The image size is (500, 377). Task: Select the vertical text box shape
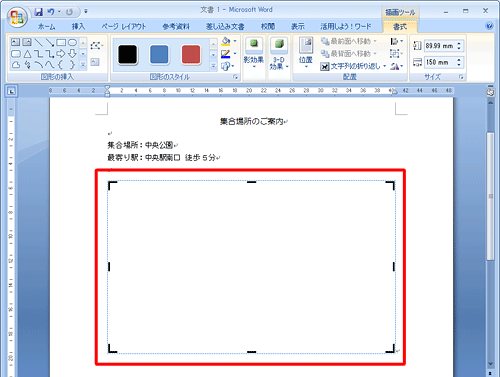[27, 42]
